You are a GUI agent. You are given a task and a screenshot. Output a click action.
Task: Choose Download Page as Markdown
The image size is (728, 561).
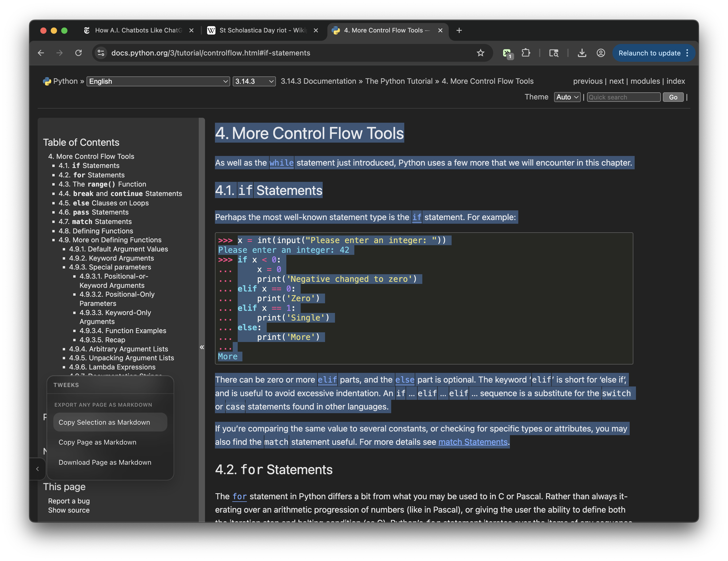click(x=105, y=462)
